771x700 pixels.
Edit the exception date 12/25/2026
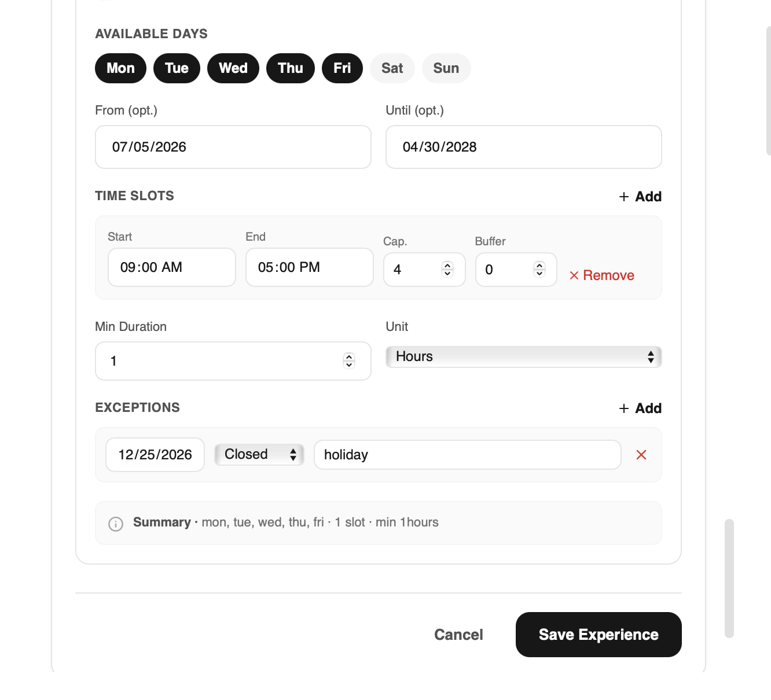(x=155, y=455)
